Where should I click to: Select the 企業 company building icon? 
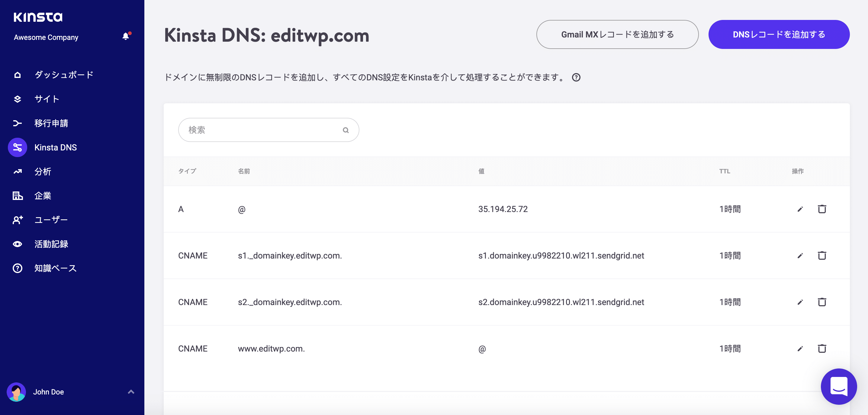pyautogui.click(x=17, y=196)
